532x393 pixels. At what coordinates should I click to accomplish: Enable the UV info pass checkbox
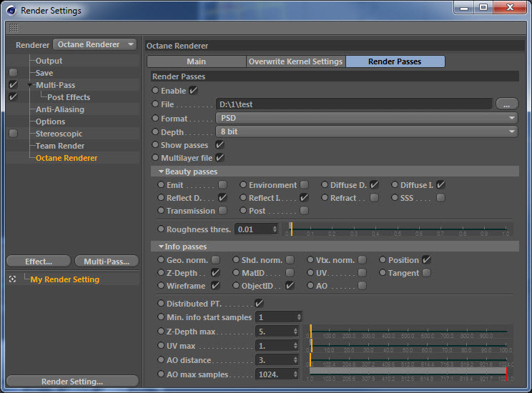pyautogui.click(x=362, y=273)
